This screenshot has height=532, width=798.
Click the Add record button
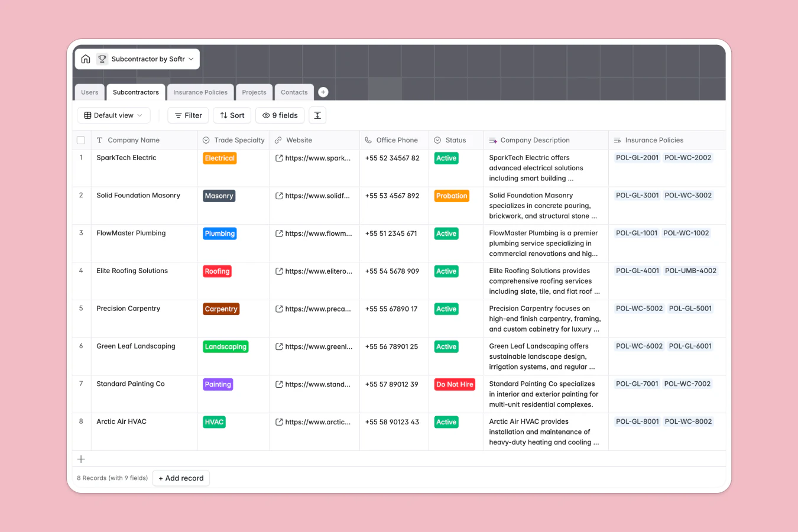point(181,478)
